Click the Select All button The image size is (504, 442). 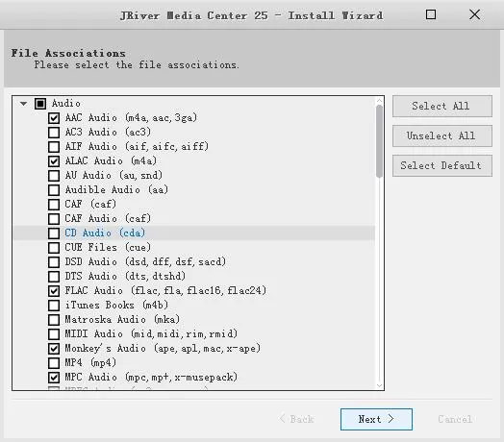click(x=442, y=106)
